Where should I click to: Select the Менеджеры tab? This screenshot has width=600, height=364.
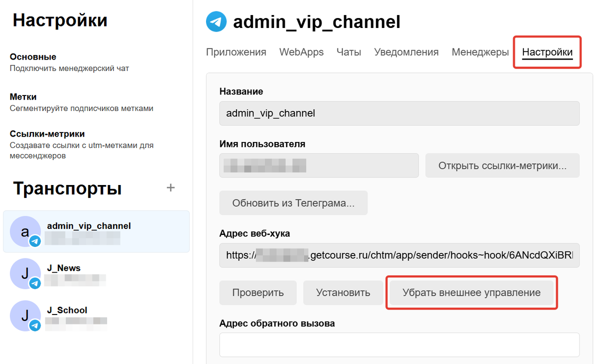pos(480,52)
